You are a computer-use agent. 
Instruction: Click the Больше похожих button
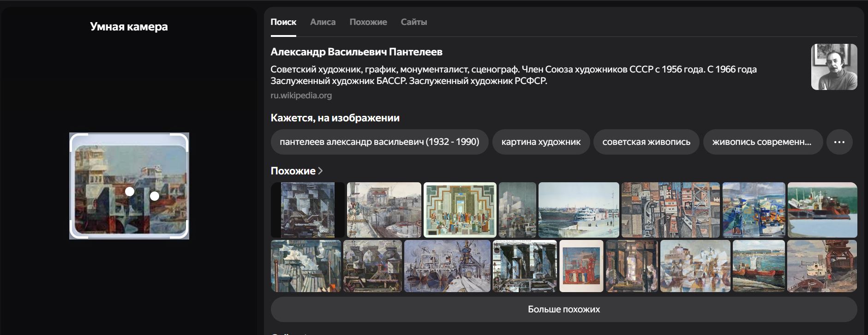click(x=563, y=310)
